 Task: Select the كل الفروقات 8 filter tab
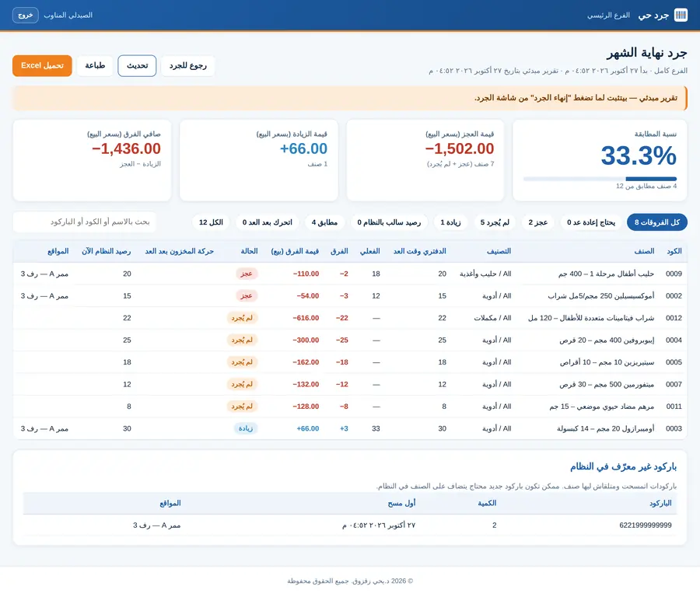(656, 222)
